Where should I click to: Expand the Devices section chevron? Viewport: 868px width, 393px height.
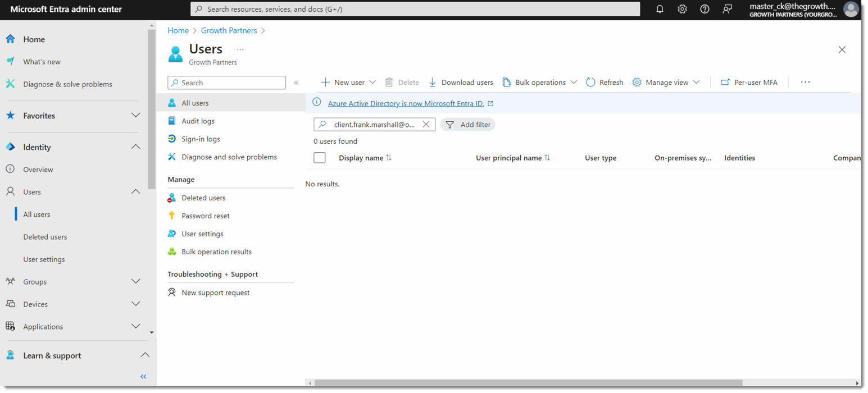(x=135, y=304)
